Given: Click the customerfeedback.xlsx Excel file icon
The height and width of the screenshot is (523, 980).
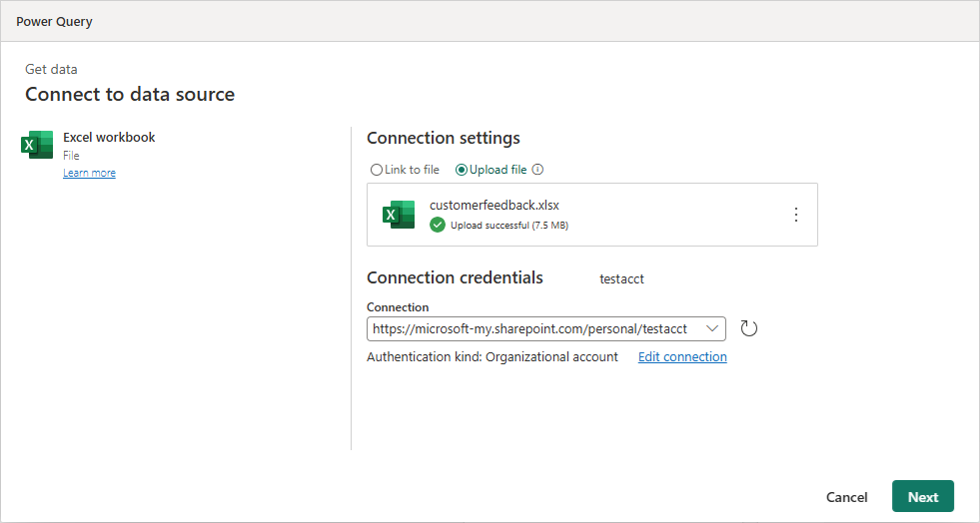Looking at the screenshot, I should pos(399,215).
